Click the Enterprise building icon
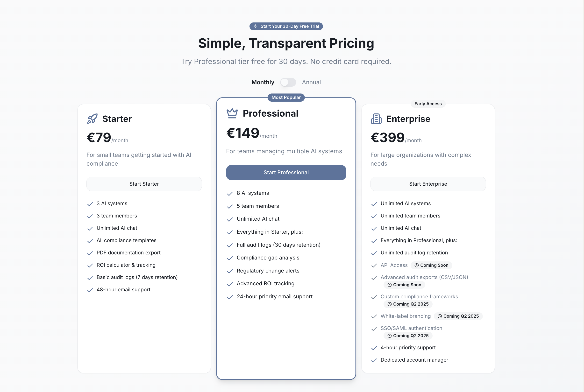584x392 pixels. [376, 119]
